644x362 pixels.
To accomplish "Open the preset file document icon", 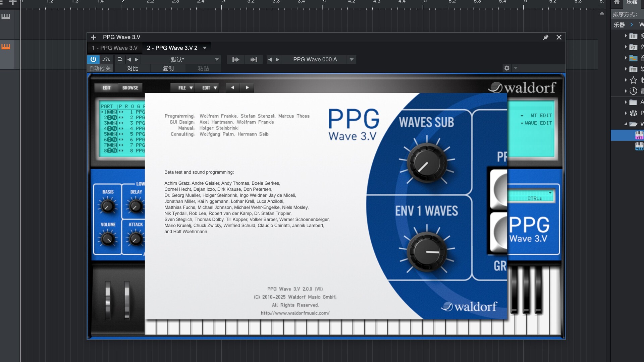I will pos(120,60).
